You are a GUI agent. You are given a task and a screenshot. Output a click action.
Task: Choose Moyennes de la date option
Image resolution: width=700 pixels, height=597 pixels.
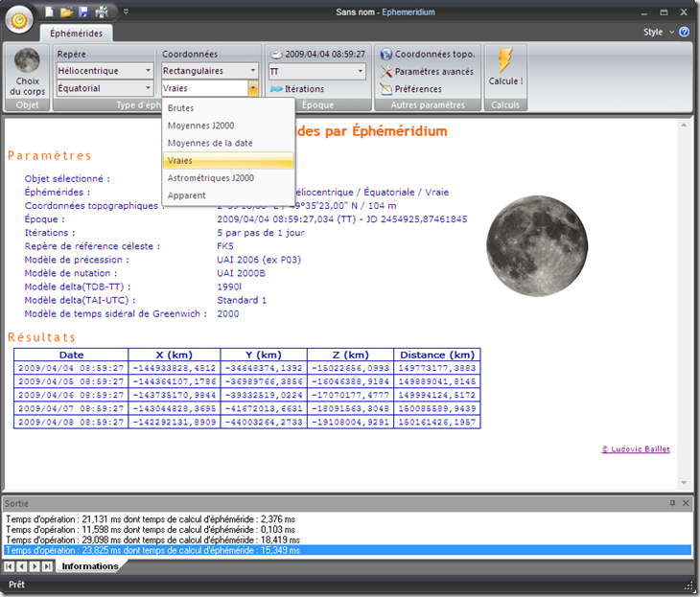coord(228,143)
